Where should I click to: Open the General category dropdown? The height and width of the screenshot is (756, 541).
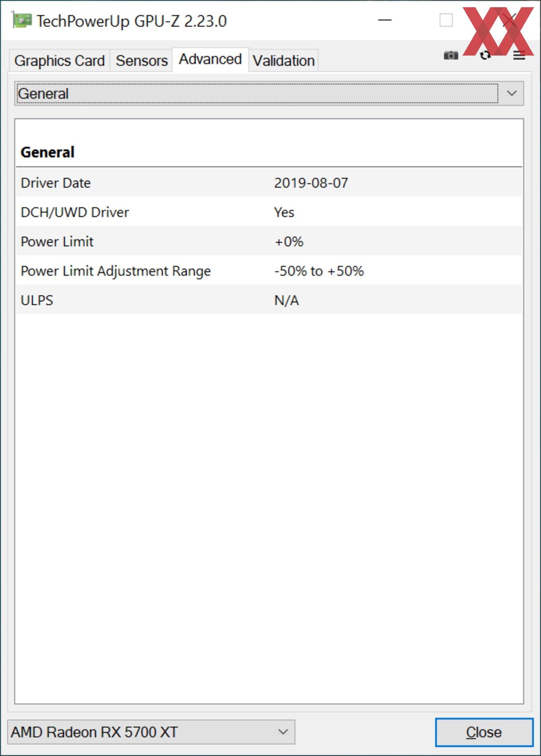pos(269,93)
